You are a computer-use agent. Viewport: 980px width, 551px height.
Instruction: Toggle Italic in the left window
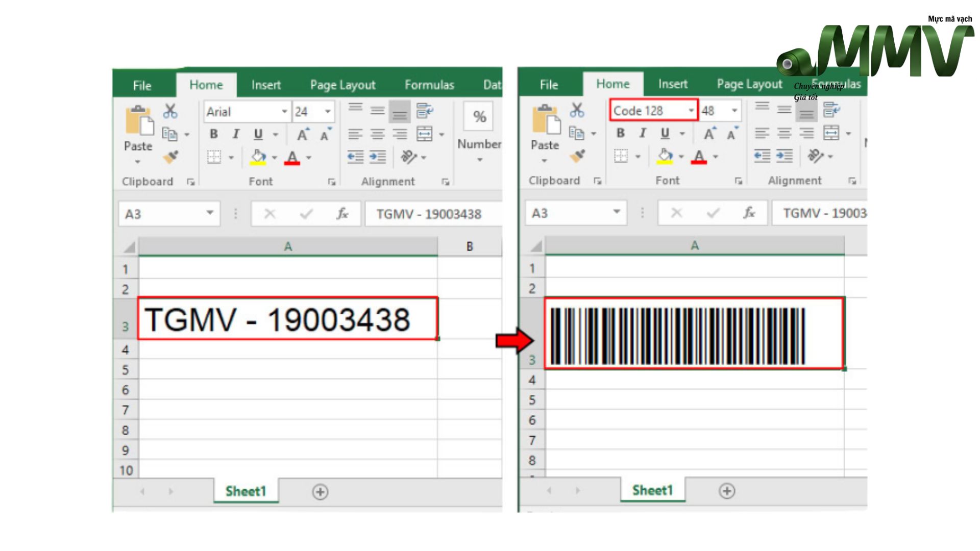tap(236, 134)
